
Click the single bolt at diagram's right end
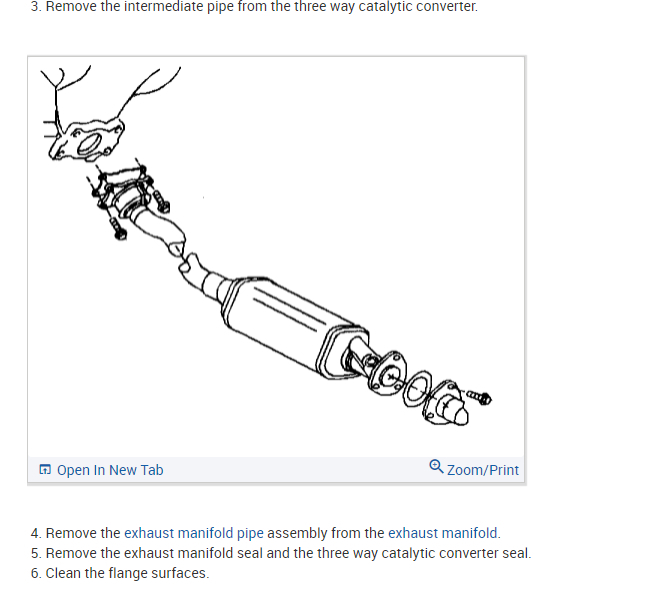[x=479, y=397]
